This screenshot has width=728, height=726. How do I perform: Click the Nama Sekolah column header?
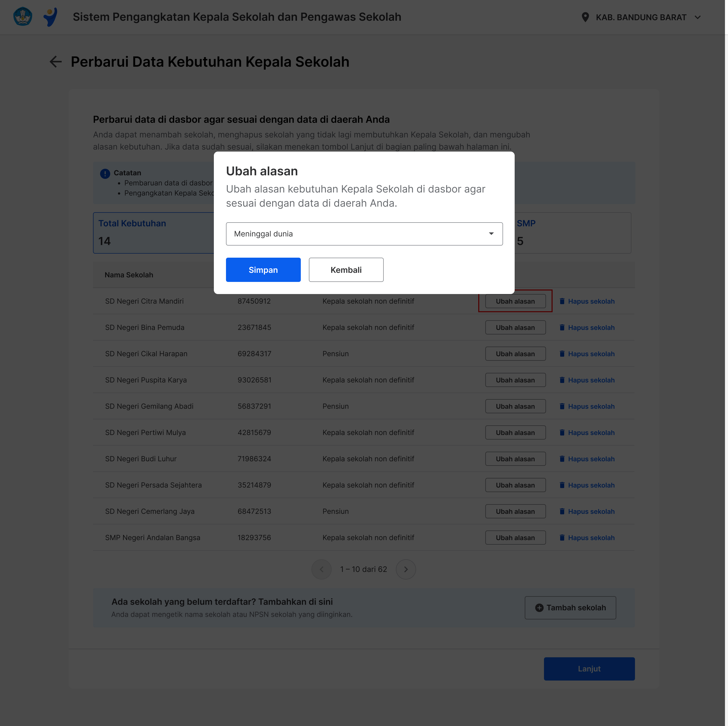(129, 275)
